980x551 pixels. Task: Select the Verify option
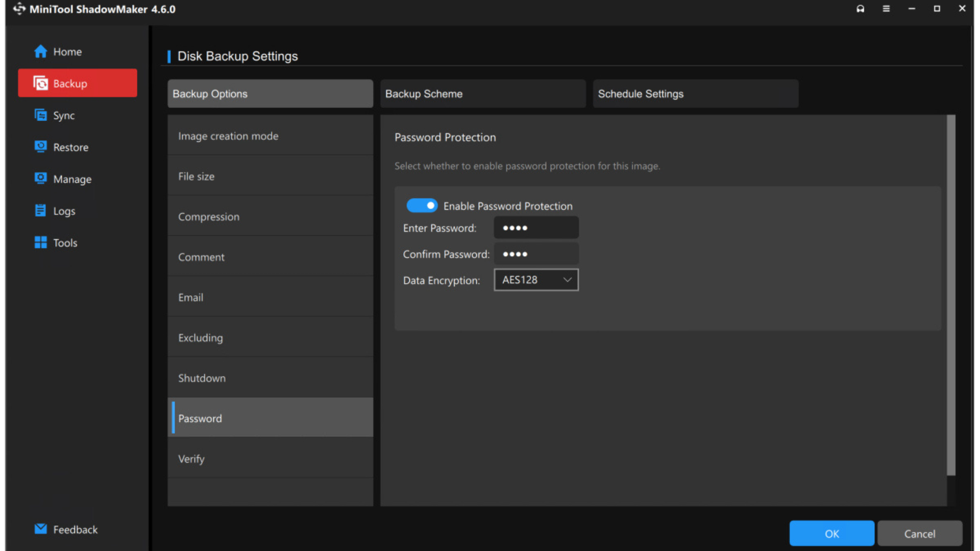tap(270, 459)
